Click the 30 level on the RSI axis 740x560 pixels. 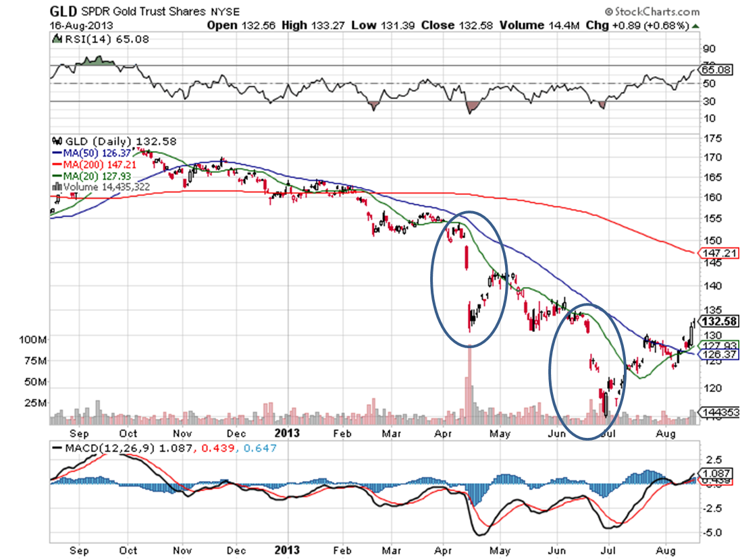pos(709,101)
